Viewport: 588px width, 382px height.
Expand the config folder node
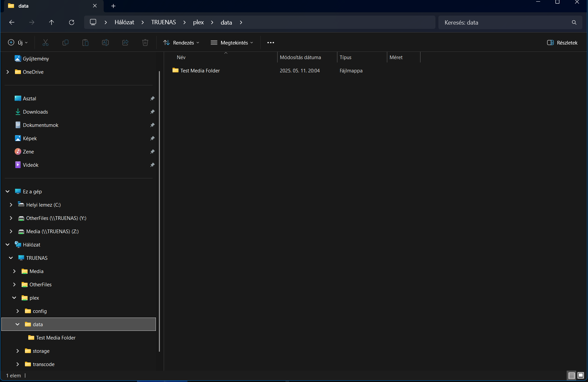(18, 311)
